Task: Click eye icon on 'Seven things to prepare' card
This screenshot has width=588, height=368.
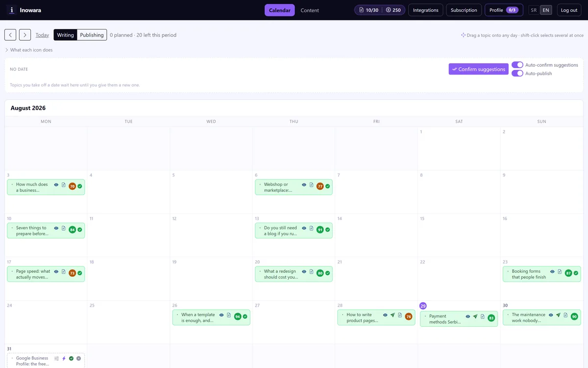Action: coord(56,228)
